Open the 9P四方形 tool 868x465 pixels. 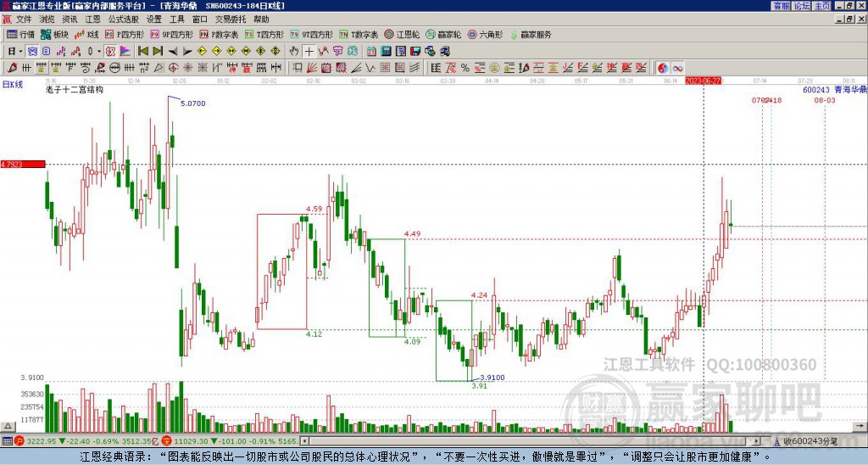(x=172, y=34)
